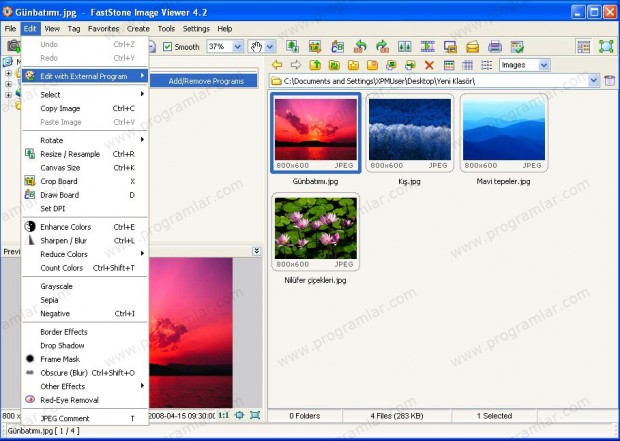Screen dimensions: 620x441
Task: Click copy to folder icon
Action: coord(391,65)
